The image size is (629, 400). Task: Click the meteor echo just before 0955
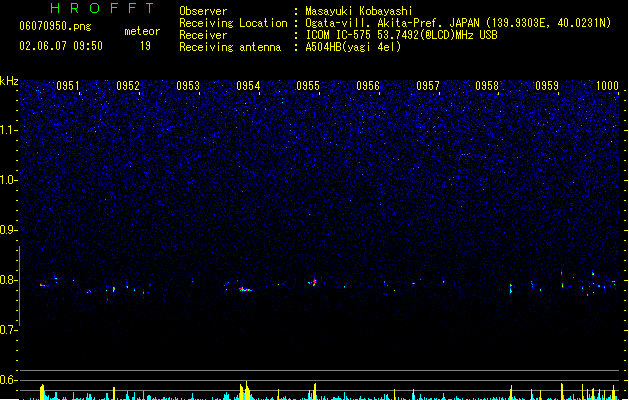point(313,282)
